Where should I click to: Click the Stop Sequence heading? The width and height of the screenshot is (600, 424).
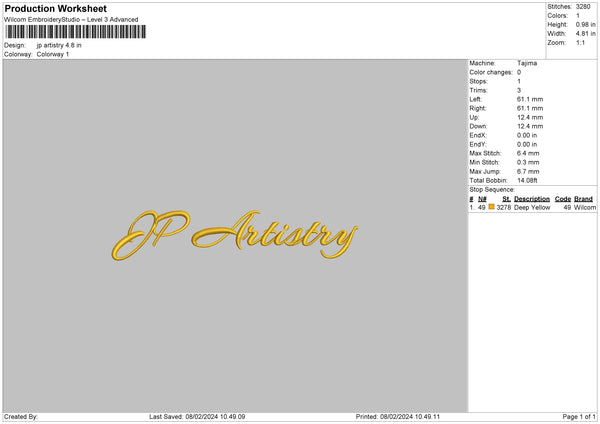(x=492, y=190)
